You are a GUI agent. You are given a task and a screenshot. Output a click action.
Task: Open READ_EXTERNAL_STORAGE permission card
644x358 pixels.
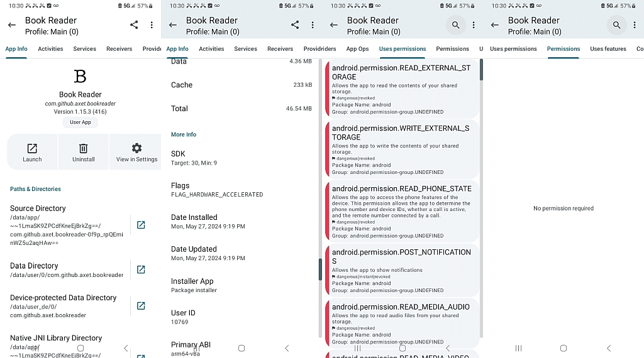402,89
